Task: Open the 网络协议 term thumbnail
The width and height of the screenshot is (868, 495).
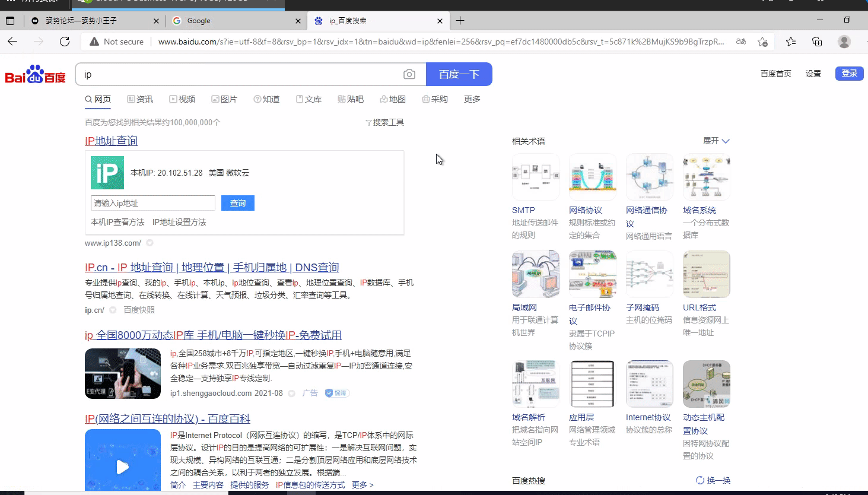Action: click(x=592, y=177)
